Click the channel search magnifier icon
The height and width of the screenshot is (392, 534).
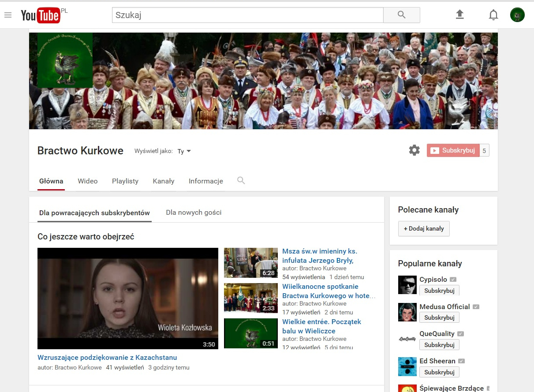click(241, 180)
